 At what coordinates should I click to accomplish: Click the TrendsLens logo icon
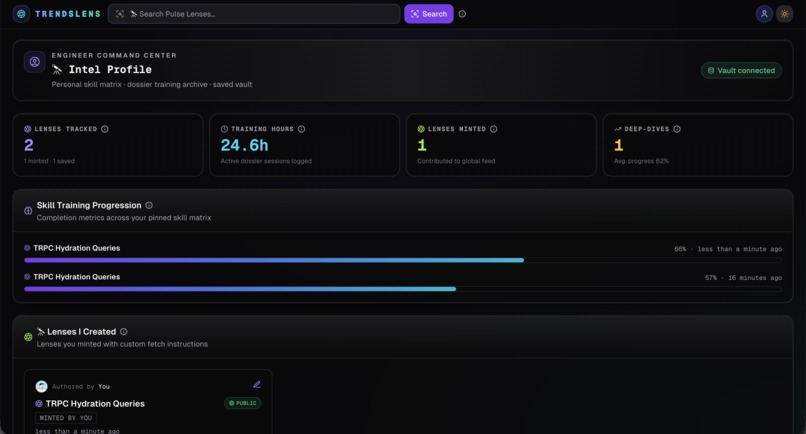[x=21, y=14]
